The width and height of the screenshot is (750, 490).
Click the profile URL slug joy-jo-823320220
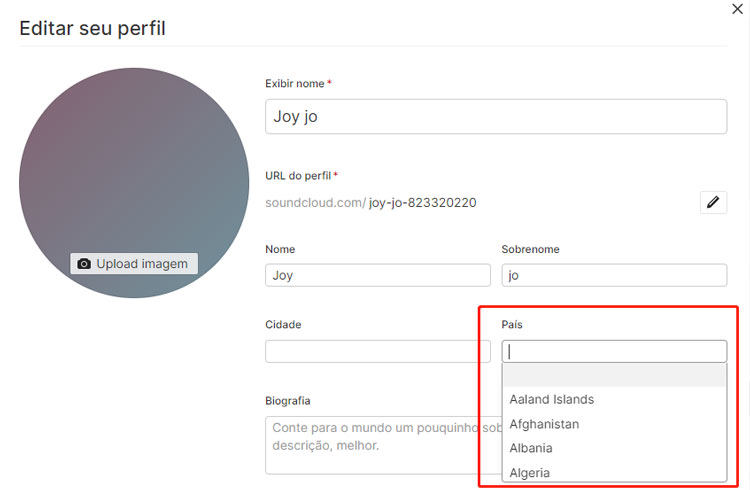pyautogui.click(x=422, y=203)
